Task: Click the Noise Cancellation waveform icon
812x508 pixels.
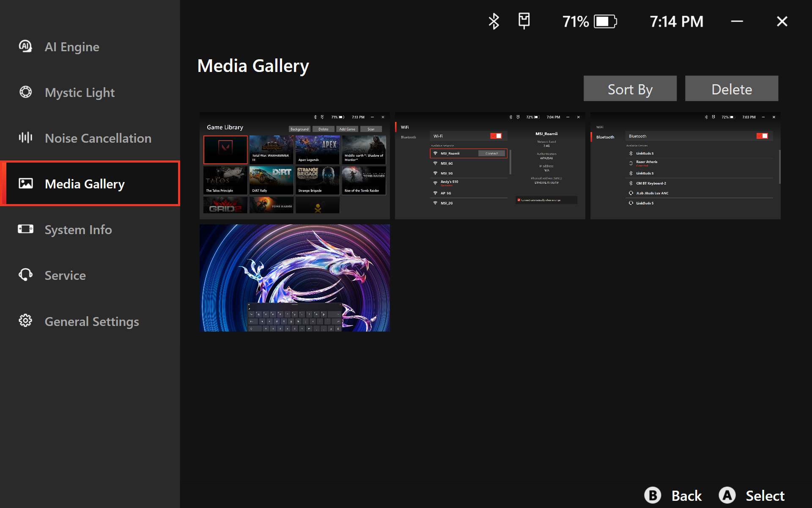Action: coord(25,138)
